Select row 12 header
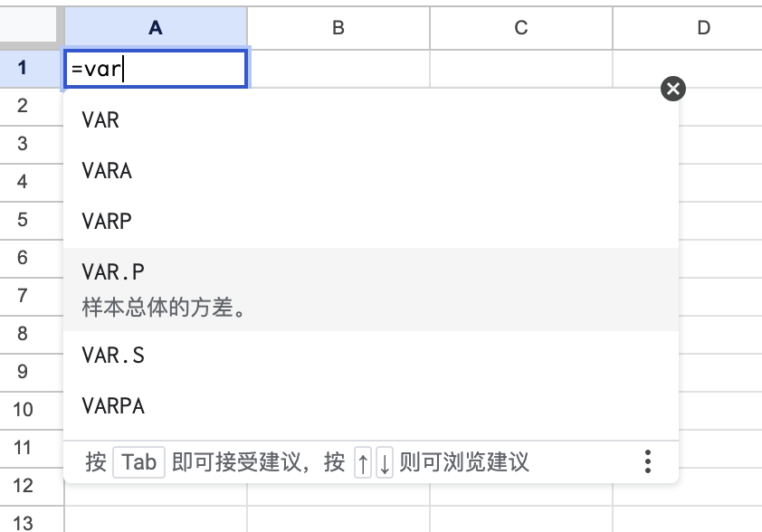This screenshot has height=532, width=762. 24,486
